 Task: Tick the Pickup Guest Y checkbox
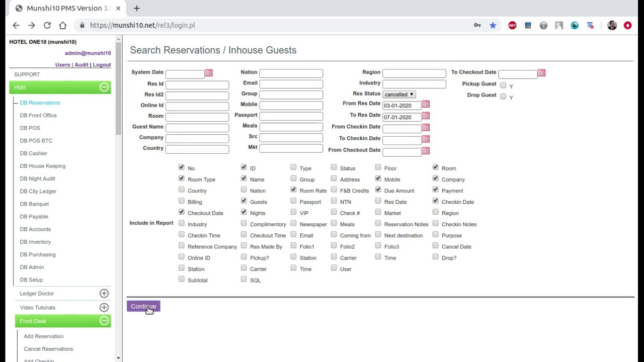pyautogui.click(x=503, y=85)
